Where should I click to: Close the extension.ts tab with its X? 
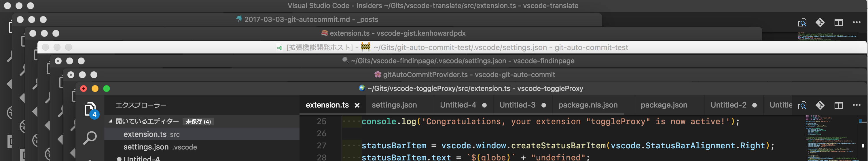[x=357, y=105]
